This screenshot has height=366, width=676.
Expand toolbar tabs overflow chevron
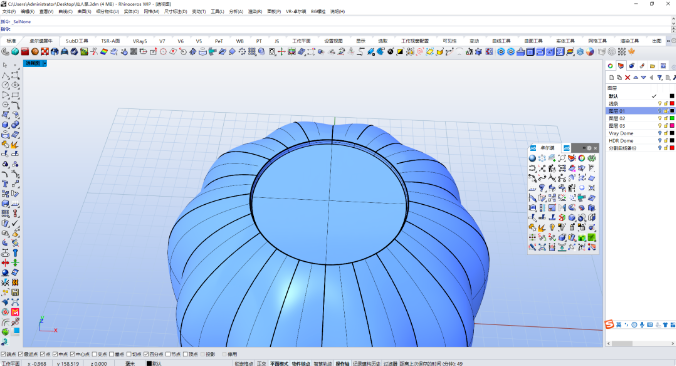point(669,41)
